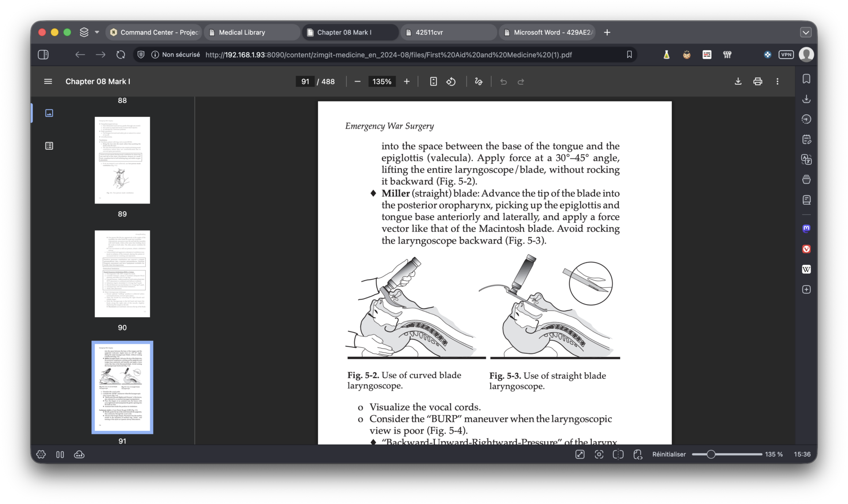Expand the workspaces dropdown arrow
Viewport: 848px width, 504px height.
point(97,32)
